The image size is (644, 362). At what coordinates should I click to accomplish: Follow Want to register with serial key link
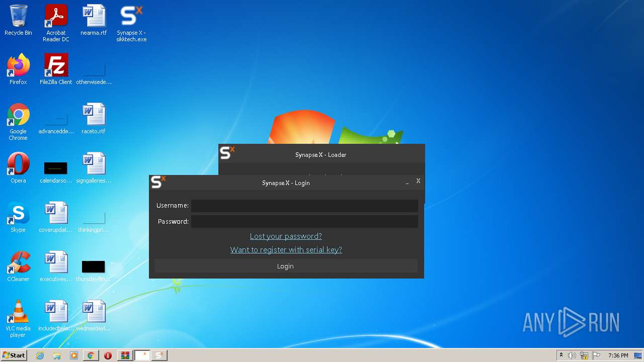pos(286,250)
